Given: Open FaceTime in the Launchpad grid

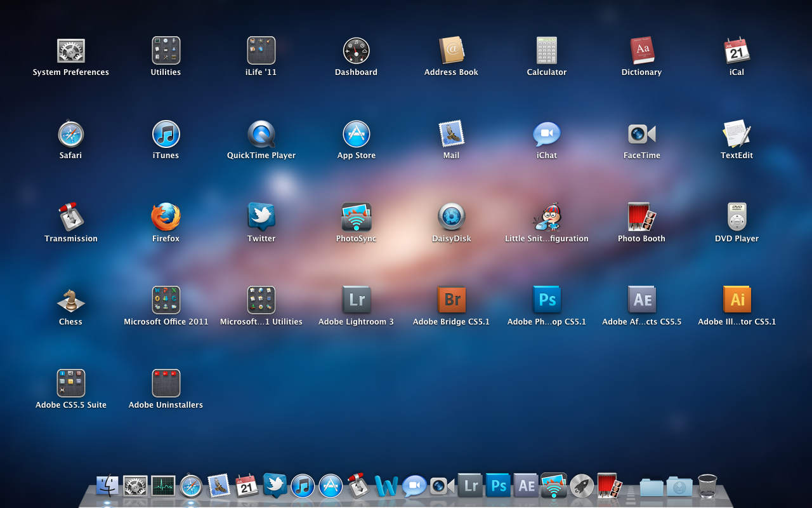Looking at the screenshot, I should point(642,134).
